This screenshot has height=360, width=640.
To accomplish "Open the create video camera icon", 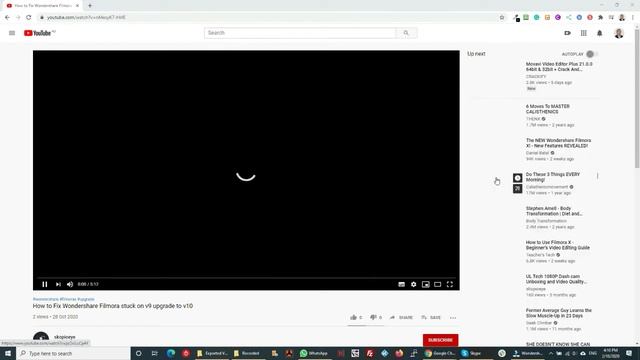I will click(x=567, y=33).
